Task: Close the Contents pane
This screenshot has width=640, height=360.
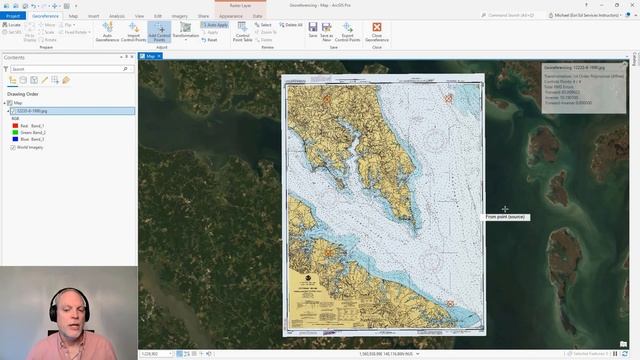Action: coord(132,57)
